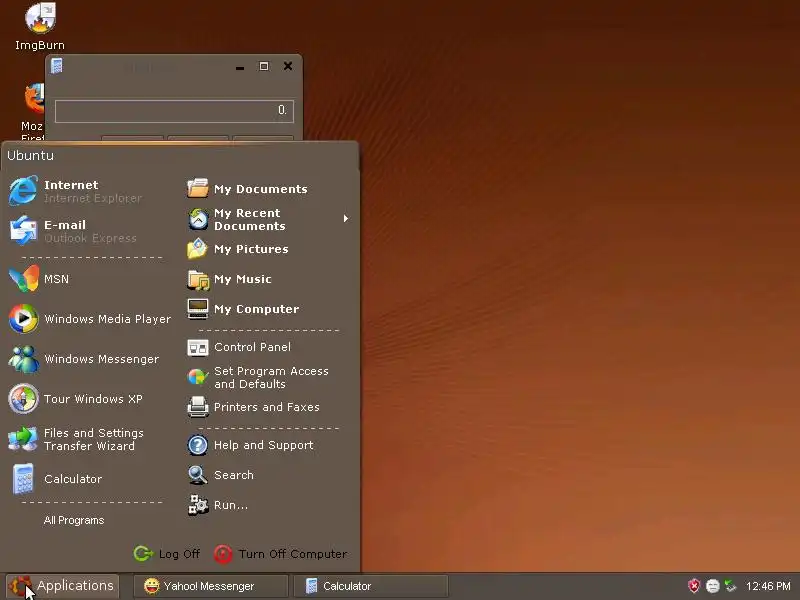Click the Calculator icon in start menu
Screen dimensions: 800x600
click(23, 479)
